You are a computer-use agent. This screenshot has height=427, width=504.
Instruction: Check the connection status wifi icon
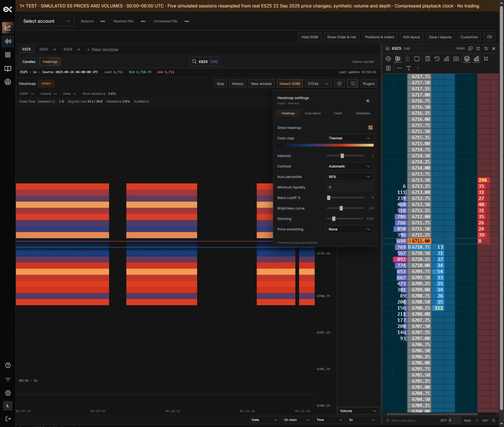[x=8, y=379]
